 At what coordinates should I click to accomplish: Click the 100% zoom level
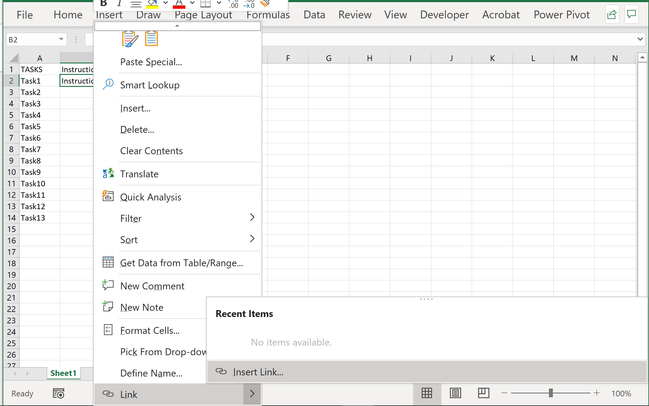click(x=621, y=393)
